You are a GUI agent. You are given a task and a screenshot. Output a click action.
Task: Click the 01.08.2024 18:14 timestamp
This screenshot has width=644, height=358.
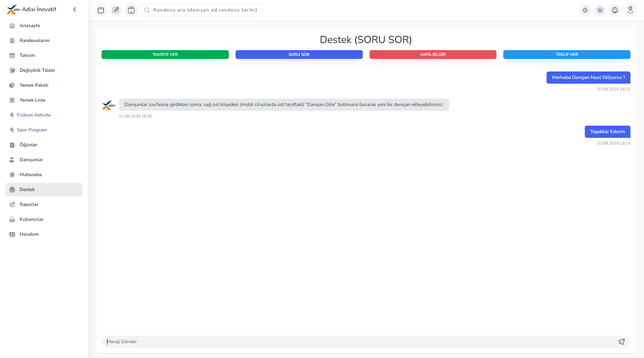[x=614, y=143]
